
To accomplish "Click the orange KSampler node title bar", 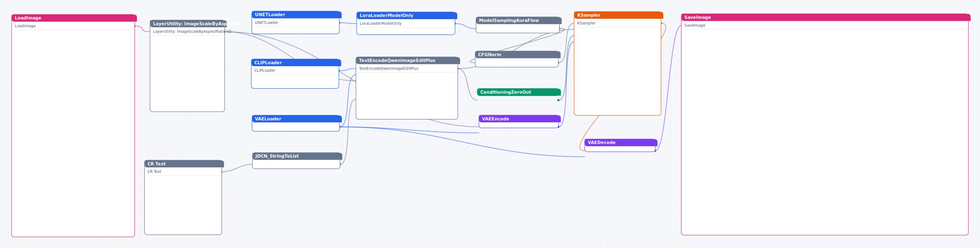I will [618, 15].
